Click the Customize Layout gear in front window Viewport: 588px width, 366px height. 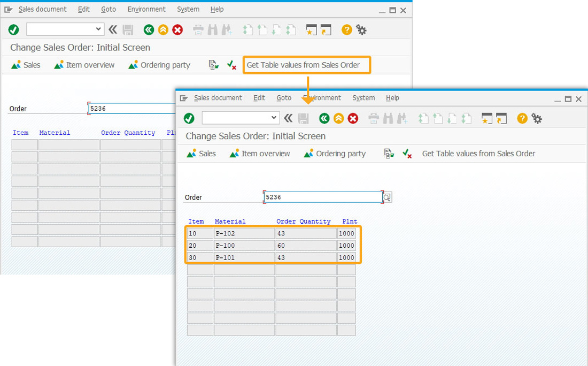(537, 119)
